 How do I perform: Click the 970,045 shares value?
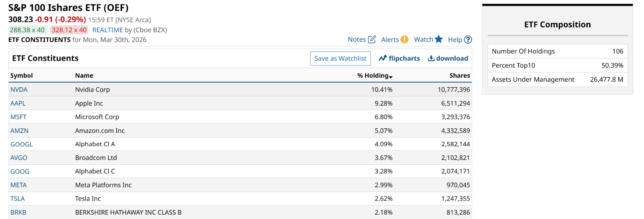tap(458, 185)
